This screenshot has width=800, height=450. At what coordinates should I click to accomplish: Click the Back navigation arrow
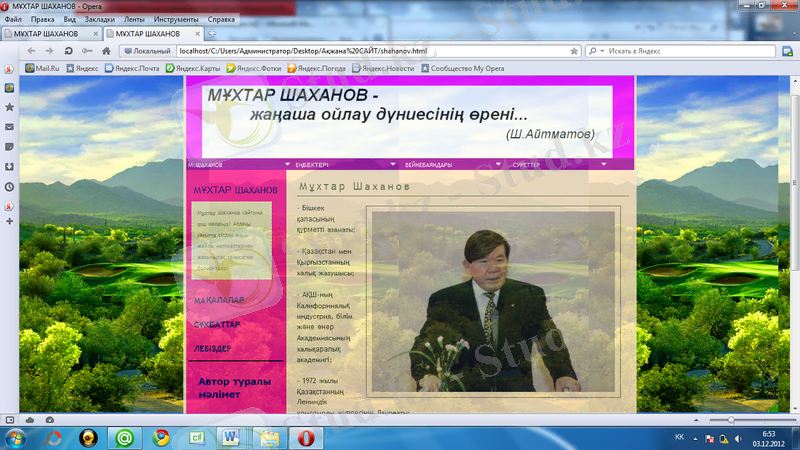(x=31, y=50)
